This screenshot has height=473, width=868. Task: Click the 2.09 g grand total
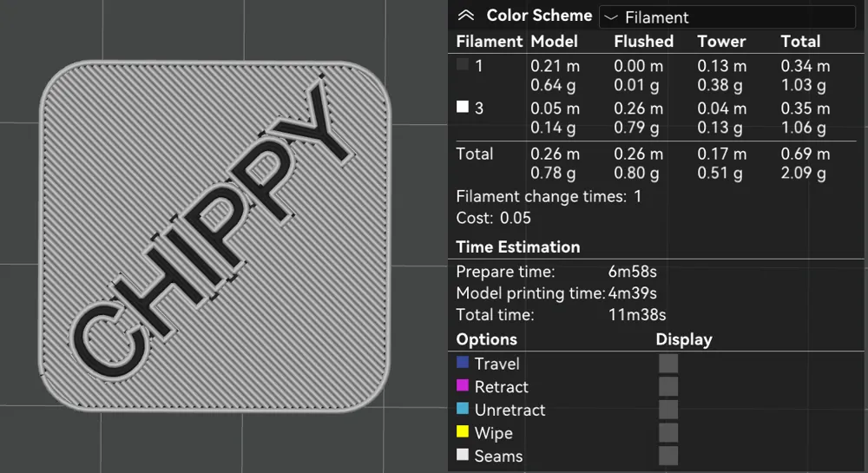pyautogui.click(x=803, y=174)
